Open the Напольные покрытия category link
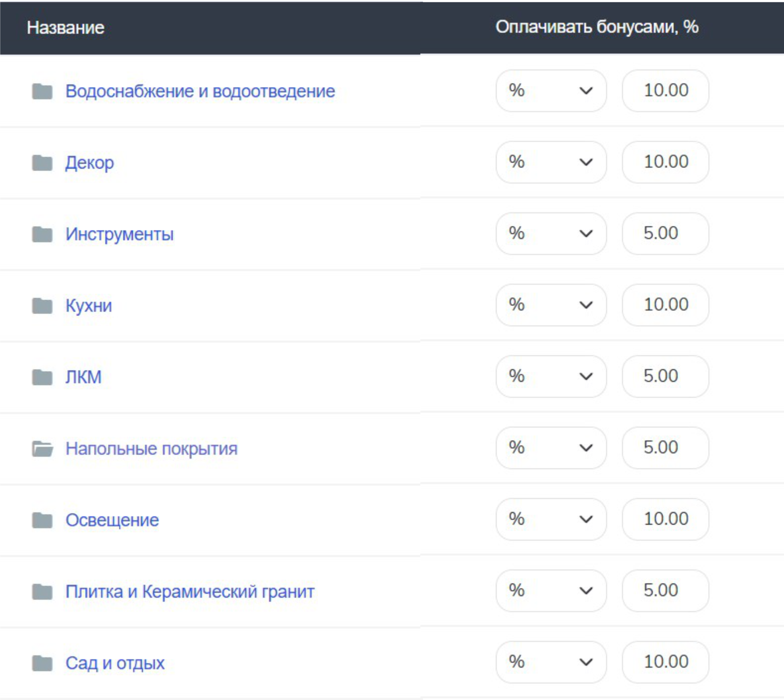 coord(151,449)
